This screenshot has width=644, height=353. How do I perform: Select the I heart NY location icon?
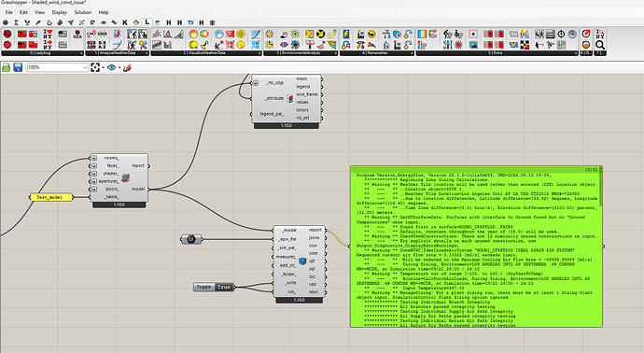(48, 34)
